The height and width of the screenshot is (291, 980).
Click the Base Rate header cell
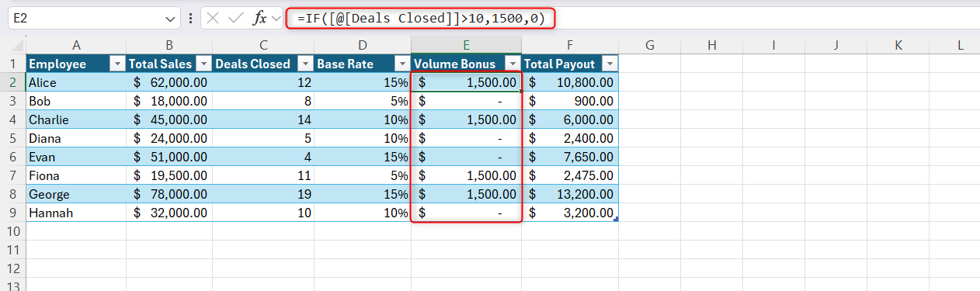click(x=363, y=64)
